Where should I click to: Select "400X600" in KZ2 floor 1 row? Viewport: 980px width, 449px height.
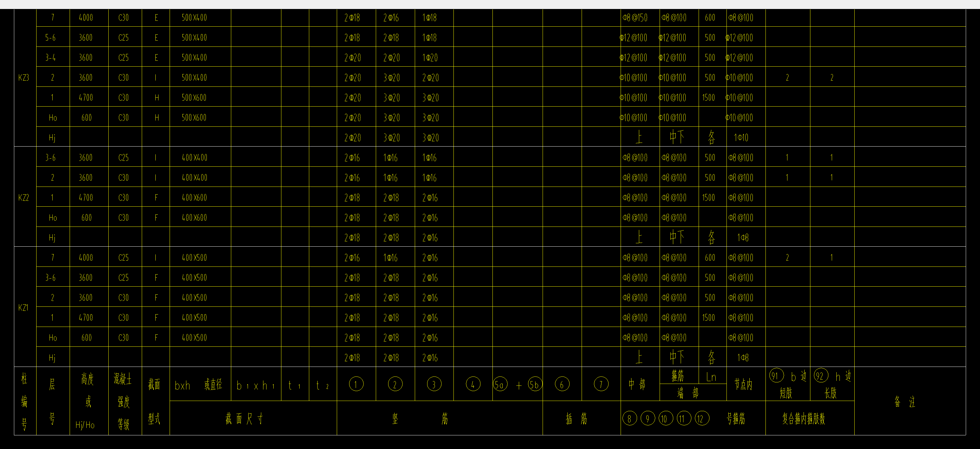(194, 198)
